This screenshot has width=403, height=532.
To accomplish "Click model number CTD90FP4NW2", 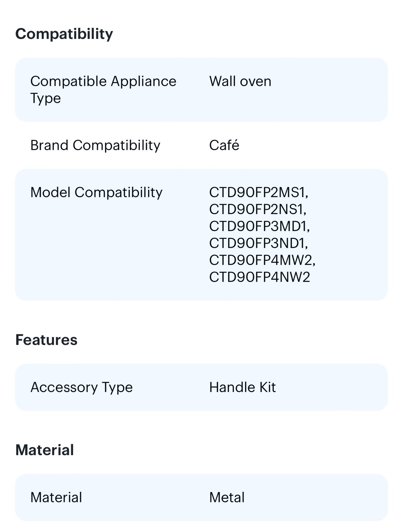I will coord(260,277).
